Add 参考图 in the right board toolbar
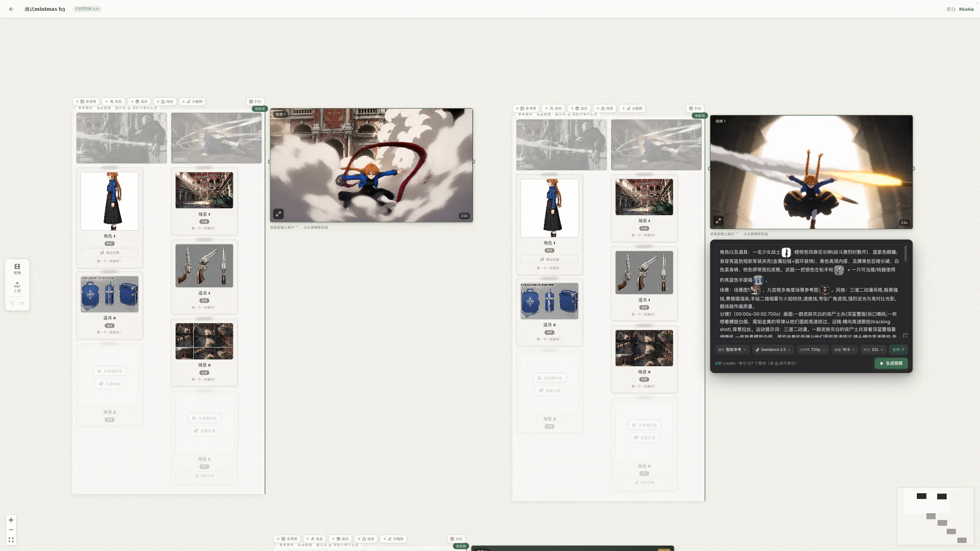The height and width of the screenshot is (551, 980). pyautogui.click(x=526, y=108)
